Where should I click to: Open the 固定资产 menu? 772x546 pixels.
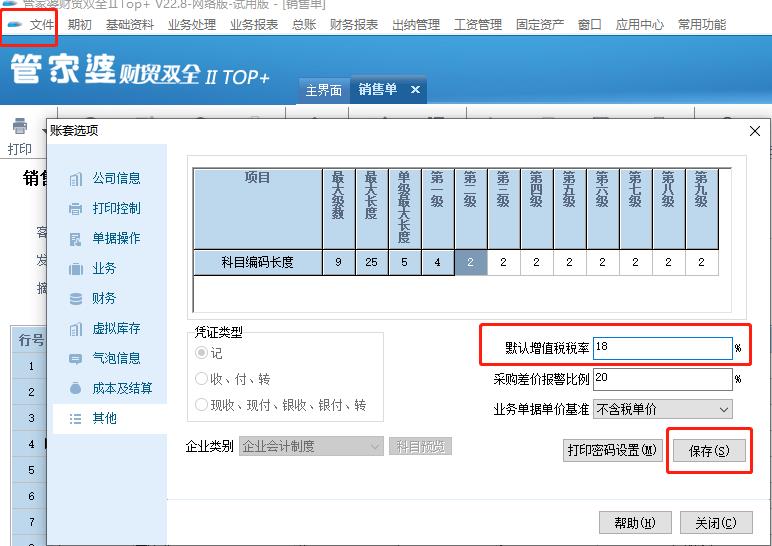tap(540, 24)
